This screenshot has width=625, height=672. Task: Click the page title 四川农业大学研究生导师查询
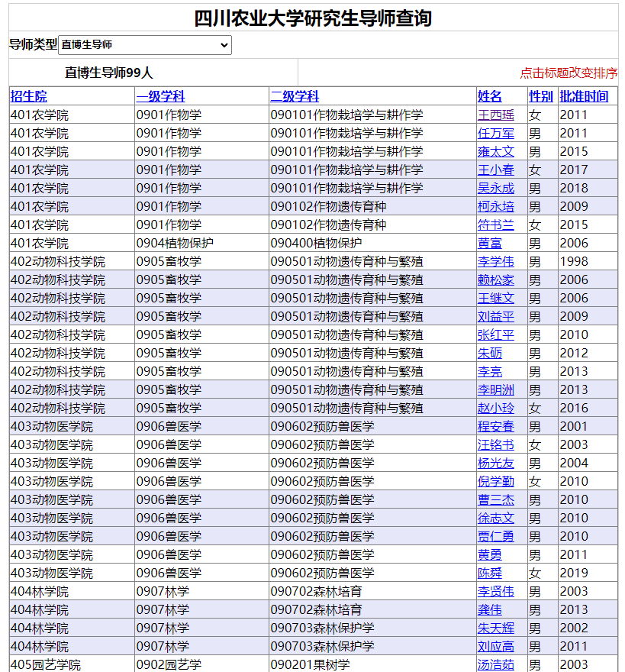click(313, 18)
